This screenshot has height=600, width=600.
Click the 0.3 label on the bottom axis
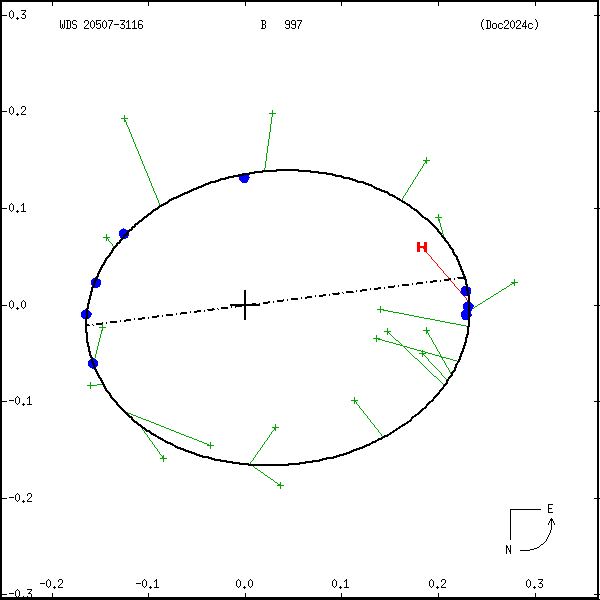[x=534, y=583]
